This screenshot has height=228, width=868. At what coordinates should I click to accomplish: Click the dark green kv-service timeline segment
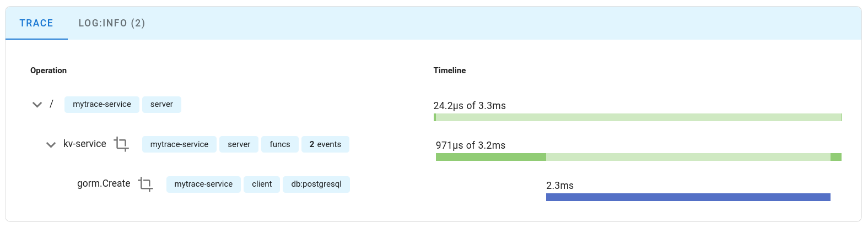click(x=490, y=157)
